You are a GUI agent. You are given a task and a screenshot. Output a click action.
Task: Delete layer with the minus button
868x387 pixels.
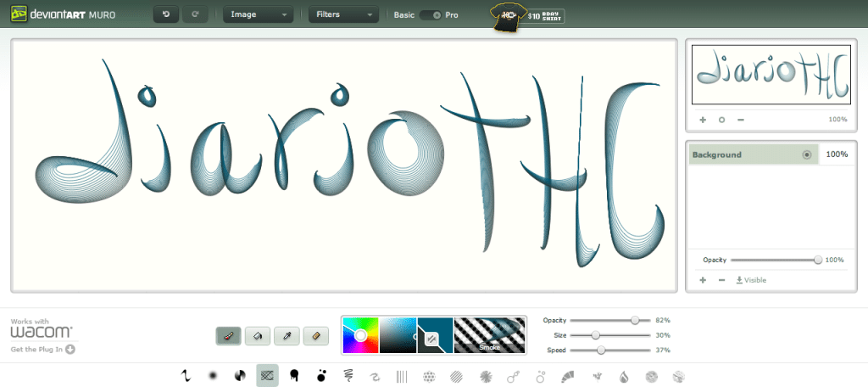tap(722, 280)
